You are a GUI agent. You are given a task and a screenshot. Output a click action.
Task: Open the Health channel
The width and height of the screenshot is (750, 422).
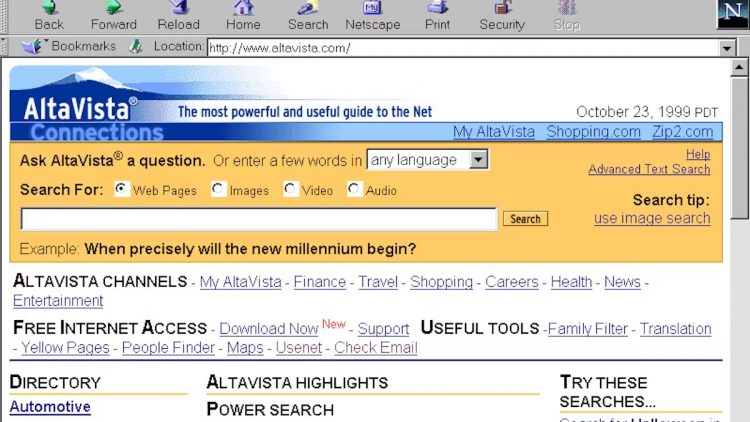coord(571,282)
